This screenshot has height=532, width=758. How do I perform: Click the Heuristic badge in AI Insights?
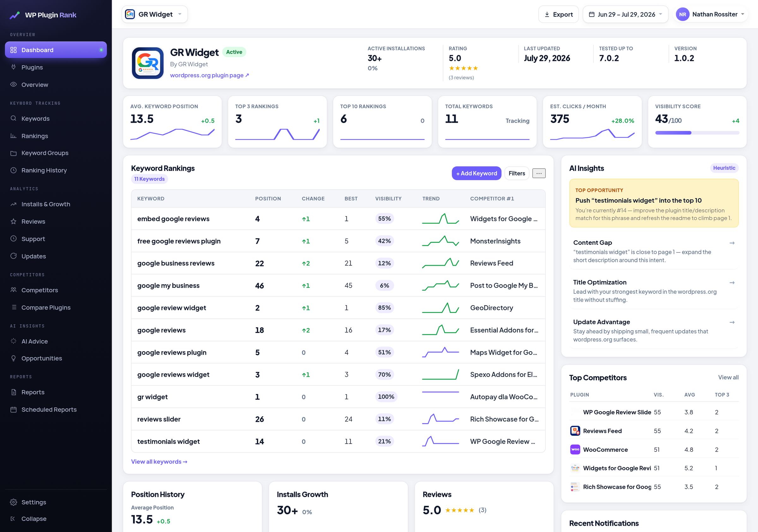pos(724,168)
